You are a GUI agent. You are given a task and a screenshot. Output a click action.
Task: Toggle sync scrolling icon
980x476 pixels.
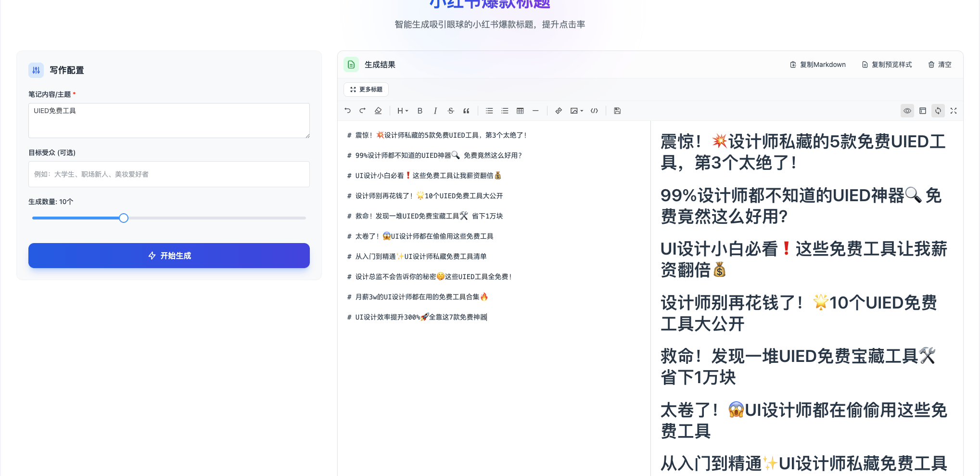pyautogui.click(x=938, y=111)
